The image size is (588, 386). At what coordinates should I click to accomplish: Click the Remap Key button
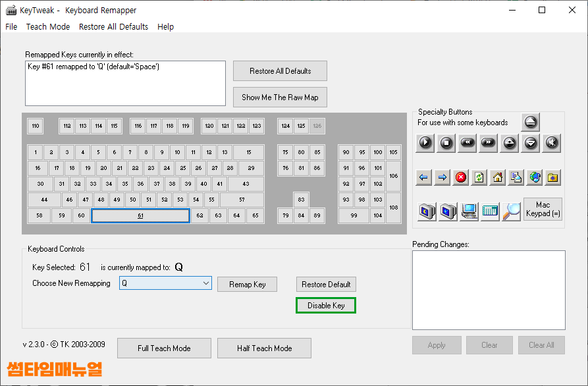pos(247,285)
